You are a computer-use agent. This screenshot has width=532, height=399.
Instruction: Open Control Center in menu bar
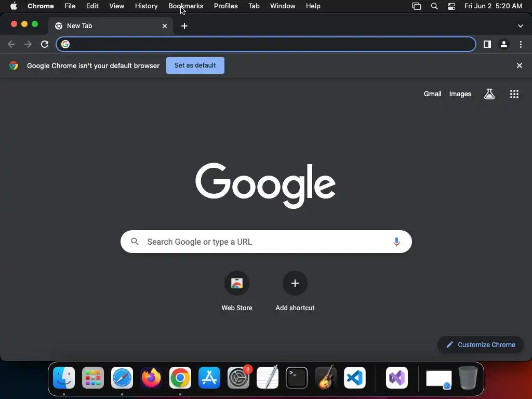(451, 6)
